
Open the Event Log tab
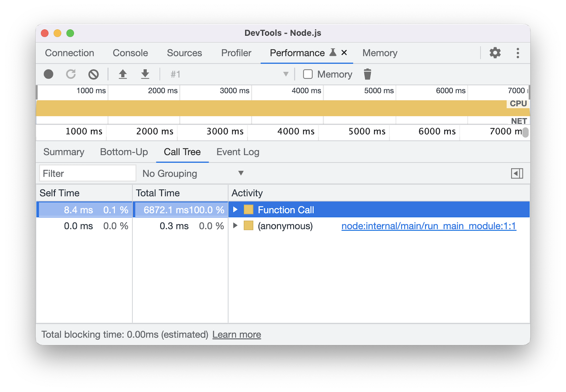point(238,152)
